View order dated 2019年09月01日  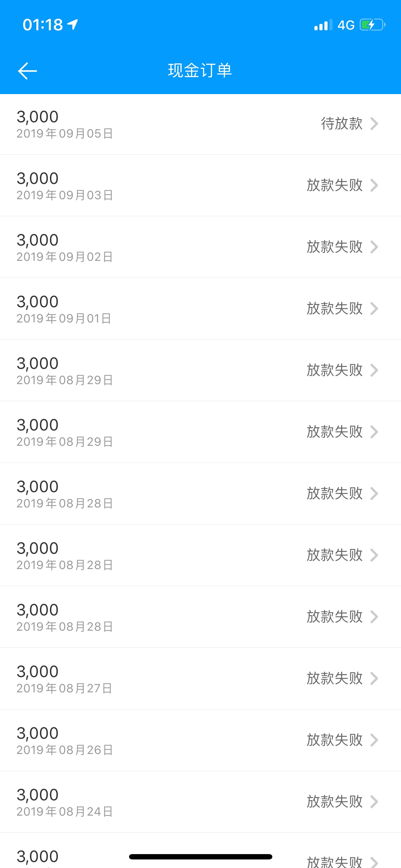pyautogui.click(x=200, y=309)
